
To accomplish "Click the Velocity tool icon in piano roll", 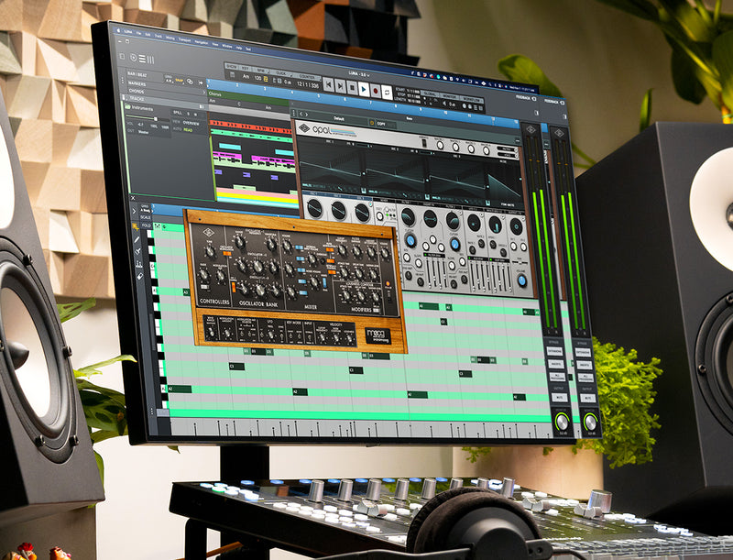I will click(139, 265).
